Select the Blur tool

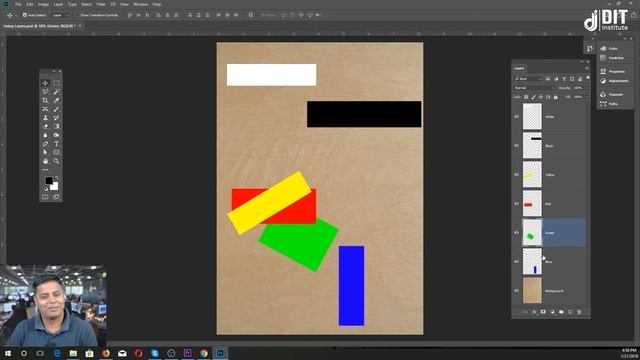click(x=45, y=135)
